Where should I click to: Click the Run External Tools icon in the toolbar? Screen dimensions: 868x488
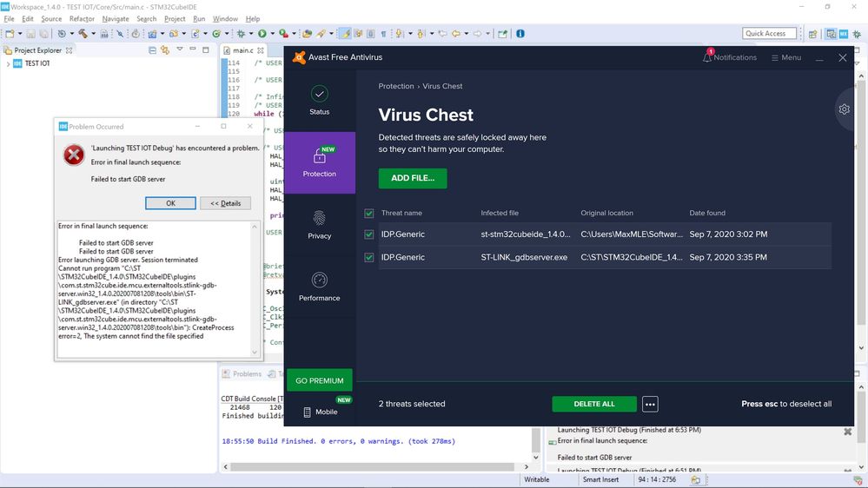[283, 34]
